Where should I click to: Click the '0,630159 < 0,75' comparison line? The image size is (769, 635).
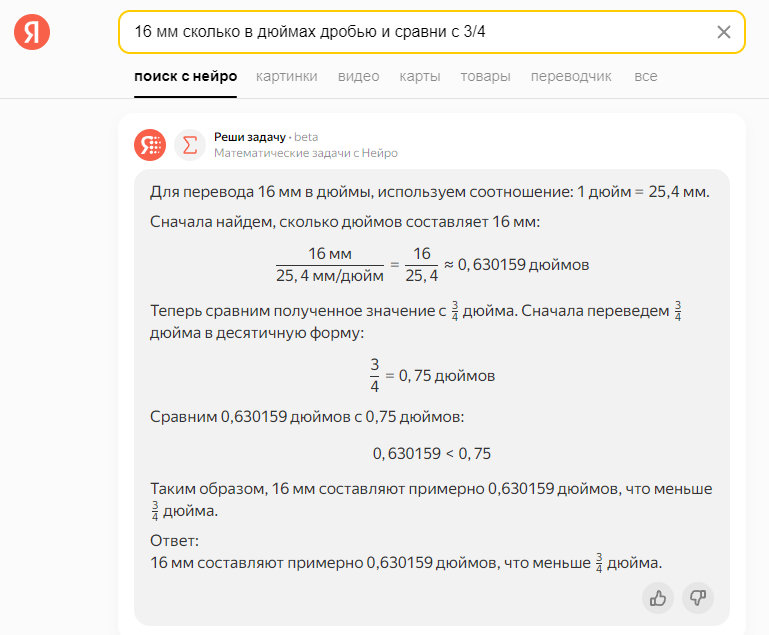[x=432, y=453]
